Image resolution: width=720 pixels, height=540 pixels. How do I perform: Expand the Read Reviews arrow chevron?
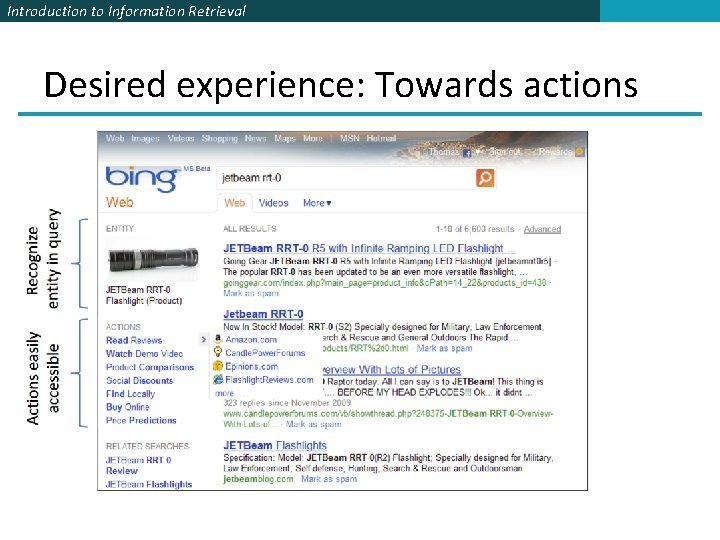tap(204, 340)
